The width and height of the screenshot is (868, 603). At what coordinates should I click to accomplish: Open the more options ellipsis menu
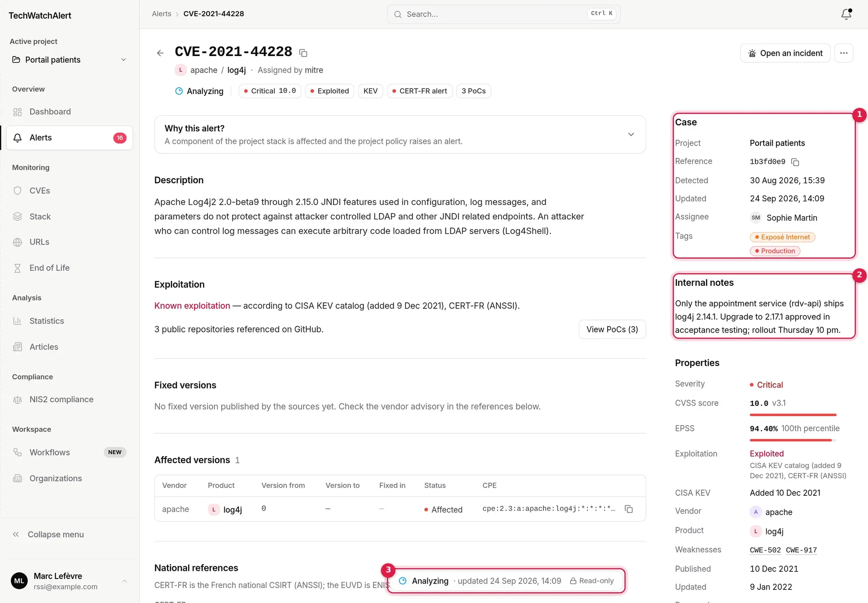(844, 53)
